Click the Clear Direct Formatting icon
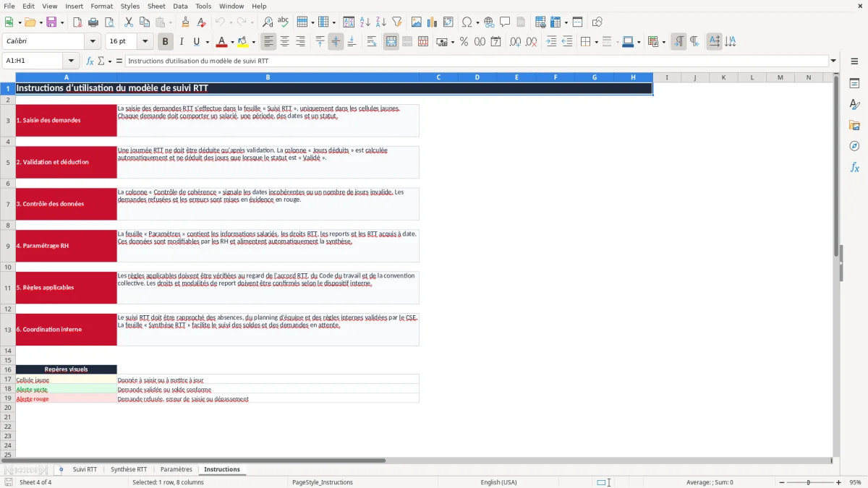The width and height of the screenshot is (868, 488). tap(201, 22)
